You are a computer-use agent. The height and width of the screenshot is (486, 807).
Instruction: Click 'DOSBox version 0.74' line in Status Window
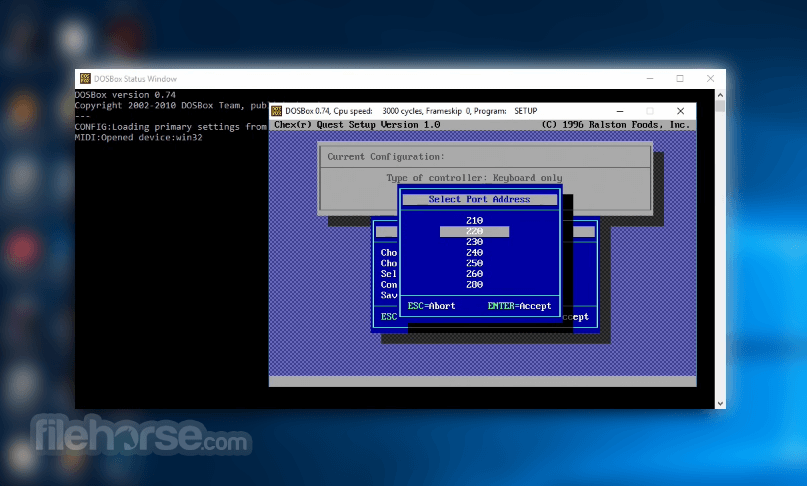coord(125,95)
